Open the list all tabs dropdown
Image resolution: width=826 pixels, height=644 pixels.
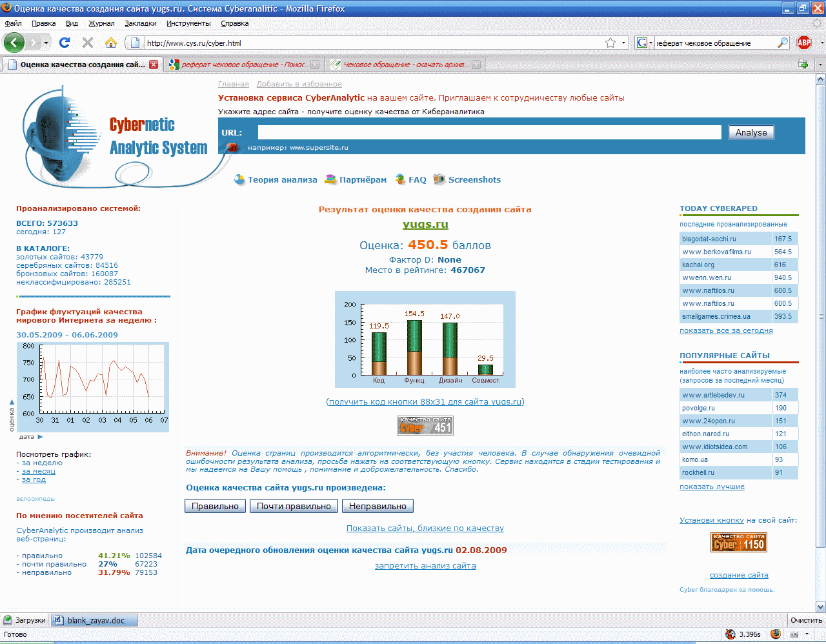(x=820, y=65)
